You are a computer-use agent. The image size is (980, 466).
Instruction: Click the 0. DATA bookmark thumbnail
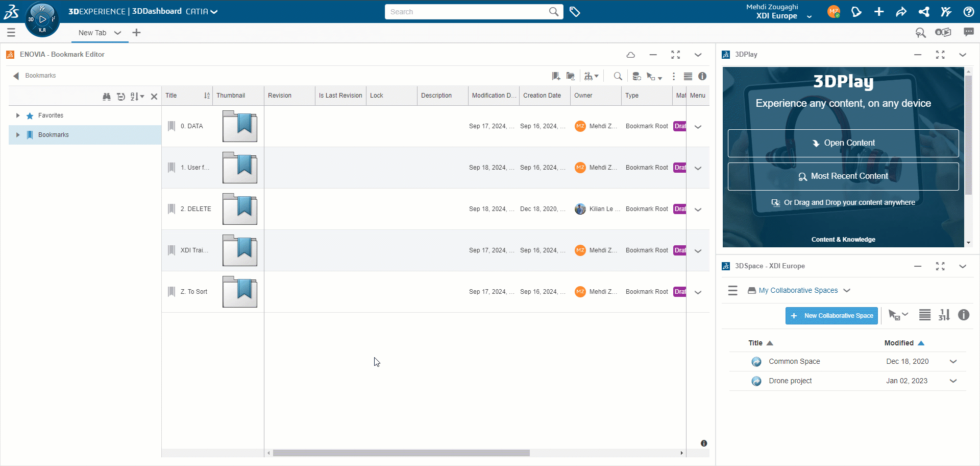coord(239,126)
